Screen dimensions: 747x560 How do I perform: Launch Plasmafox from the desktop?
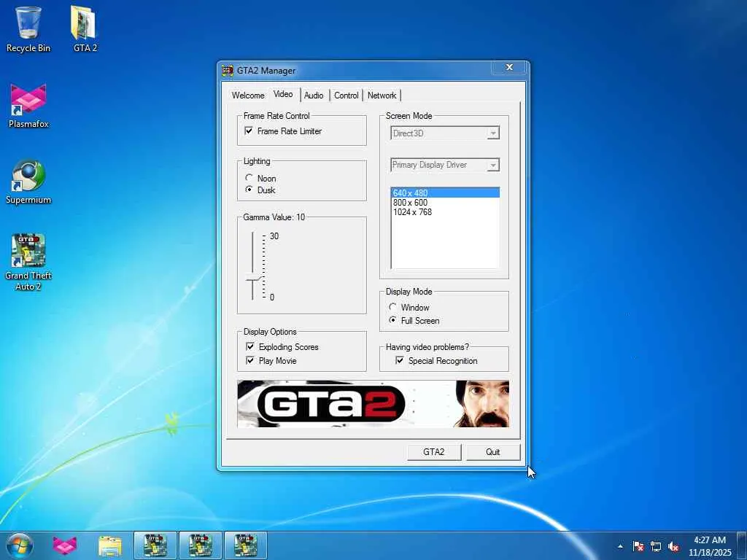(x=28, y=106)
